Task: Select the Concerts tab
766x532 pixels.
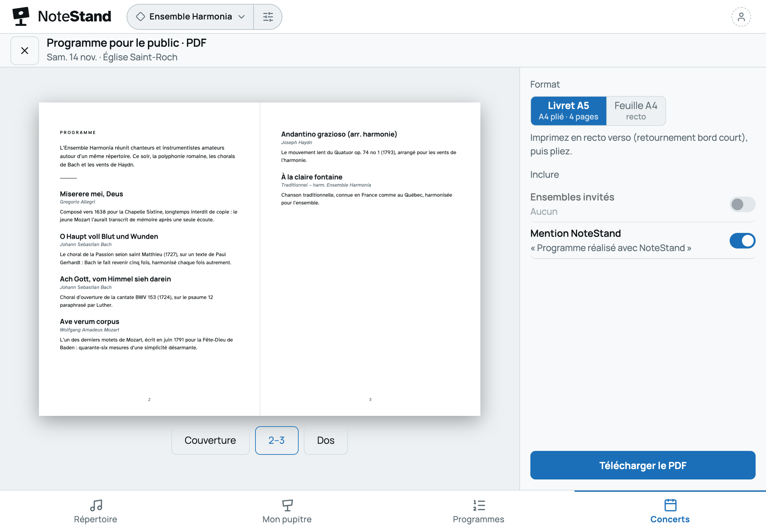Action: click(x=670, y=511)
